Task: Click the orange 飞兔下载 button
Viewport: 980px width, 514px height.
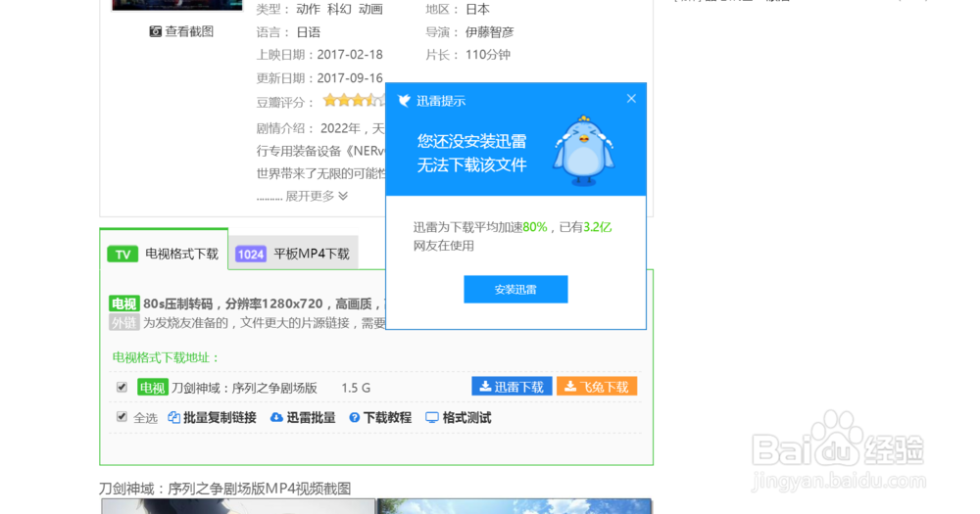Action: pyautogui.click(x=597, y=387)
